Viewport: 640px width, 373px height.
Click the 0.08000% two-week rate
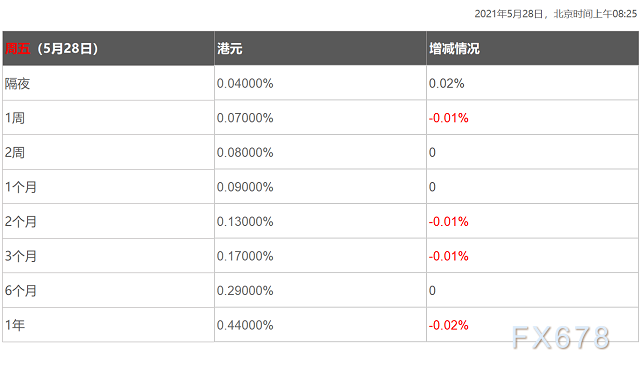[x=245, y=153]
